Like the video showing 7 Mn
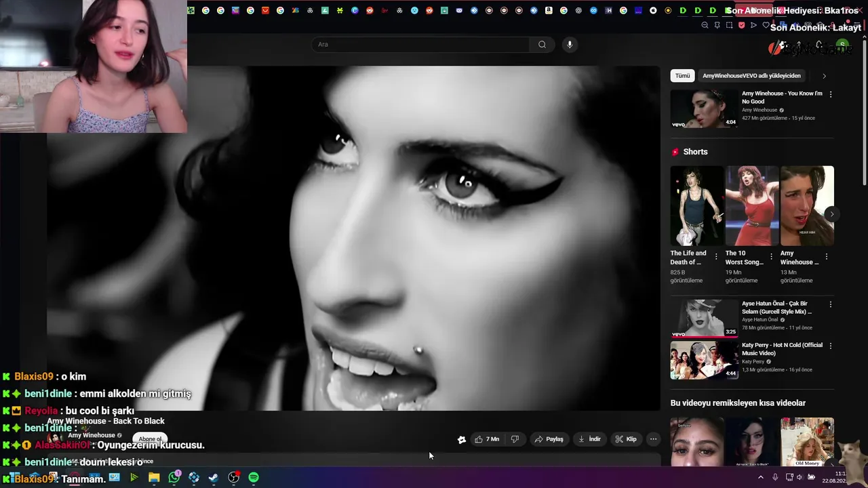This screenshot has height=488, width=868. tap(487, 439)
